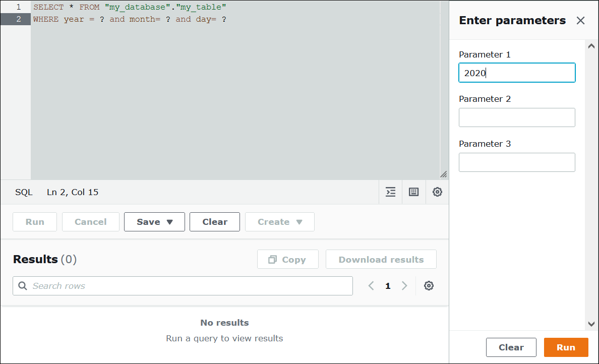Click the SQL mode label
The width and height of the screenshot is (599, 364).
tap(23, 192)
